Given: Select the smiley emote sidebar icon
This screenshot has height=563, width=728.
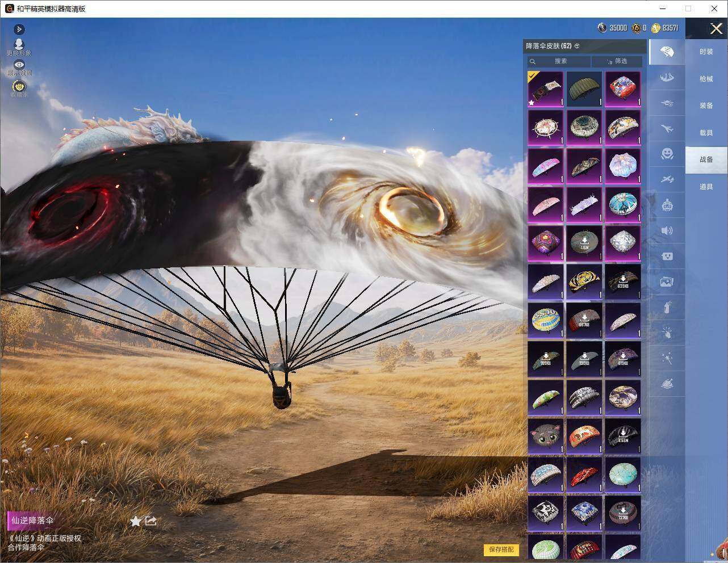Looking at the screenshot, I should click(667, 154).
